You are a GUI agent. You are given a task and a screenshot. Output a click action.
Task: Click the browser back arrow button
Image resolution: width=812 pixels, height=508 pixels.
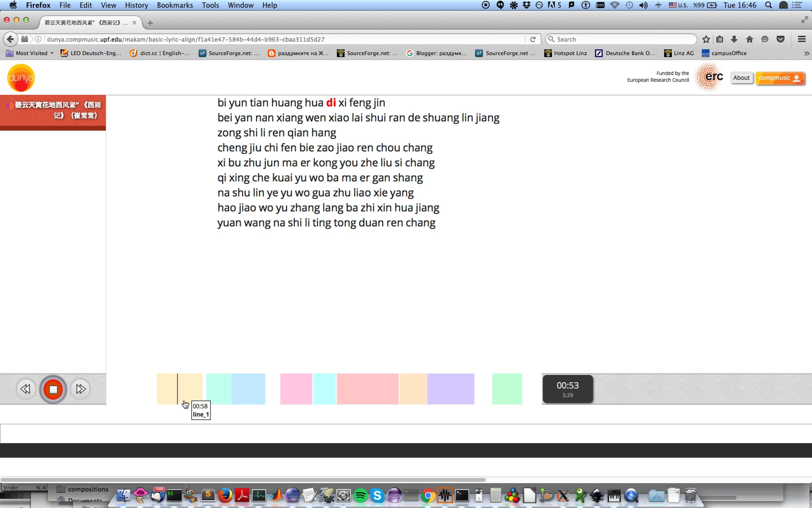click(x=10, y=39)
